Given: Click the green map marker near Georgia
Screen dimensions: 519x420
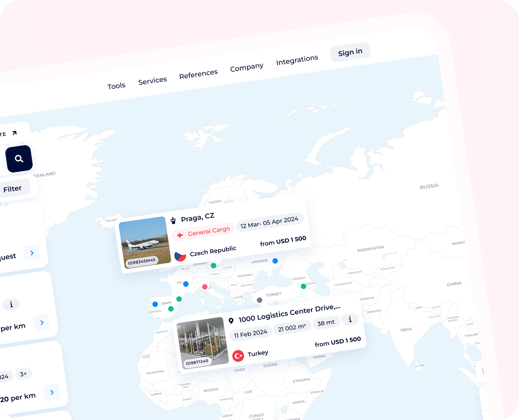Looking at the screenshot, I should (x=303, y=286).
